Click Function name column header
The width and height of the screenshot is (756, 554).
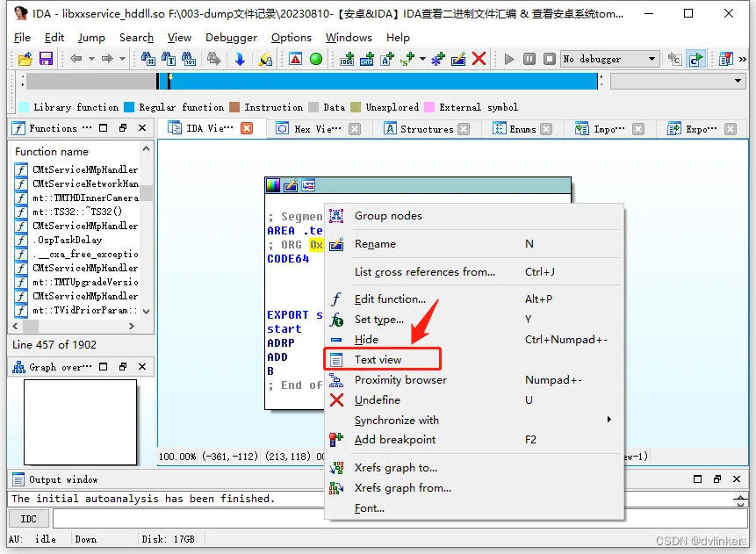(52, 151)
